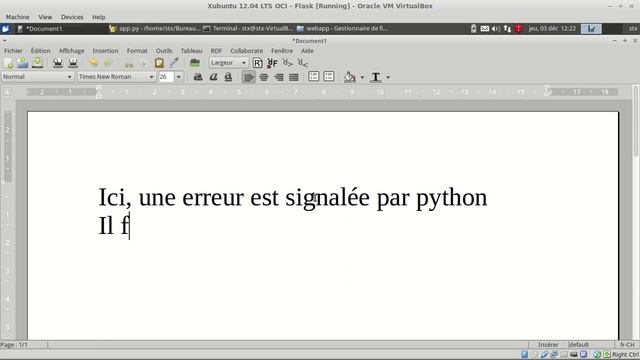
Task: Open the Fenêtre menu
Action: [x=282, y=51]
